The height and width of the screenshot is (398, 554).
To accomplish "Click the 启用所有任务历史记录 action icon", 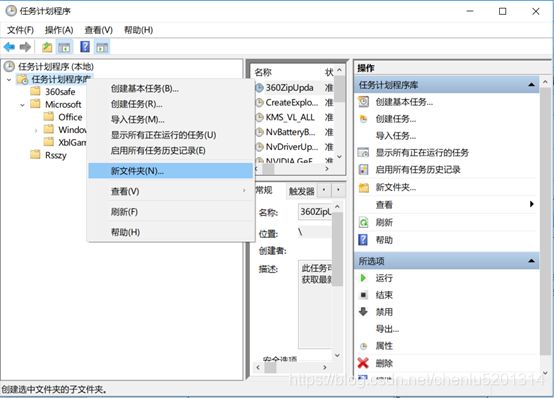I will 363,169.
